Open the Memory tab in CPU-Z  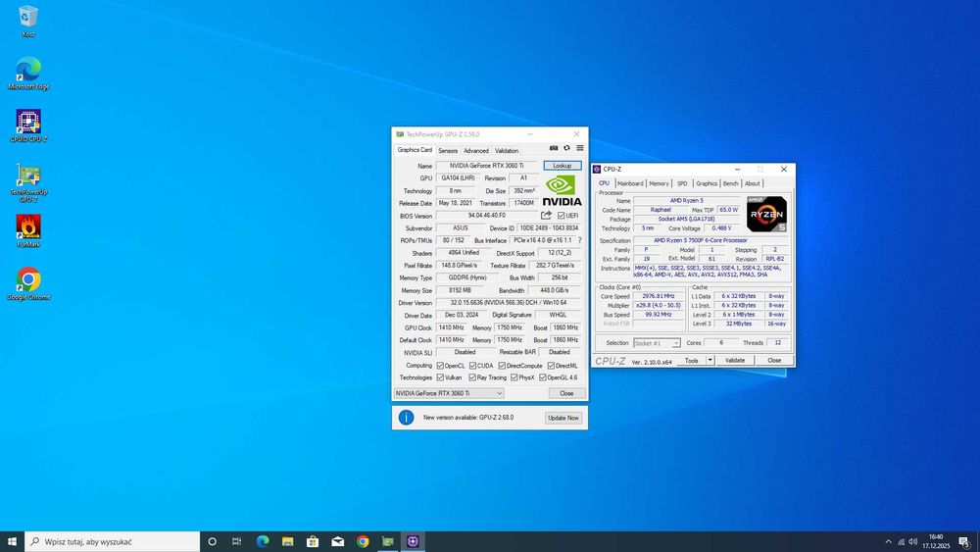[x=659, y=183]
